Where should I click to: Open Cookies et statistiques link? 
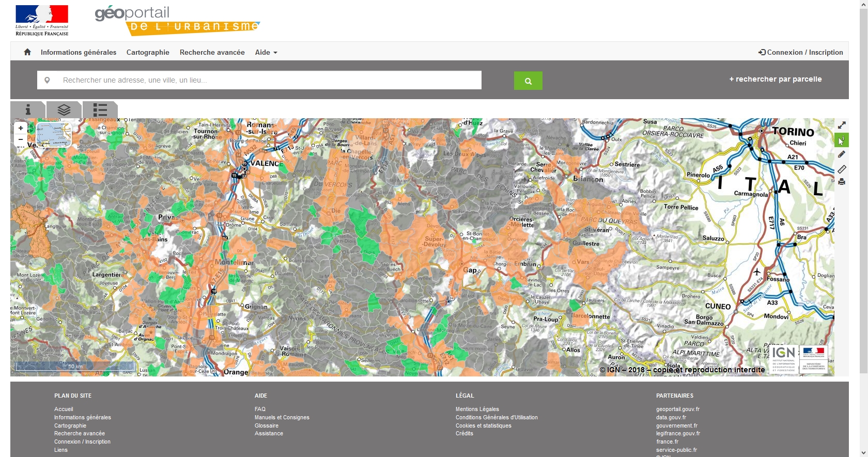click(484, 426)
